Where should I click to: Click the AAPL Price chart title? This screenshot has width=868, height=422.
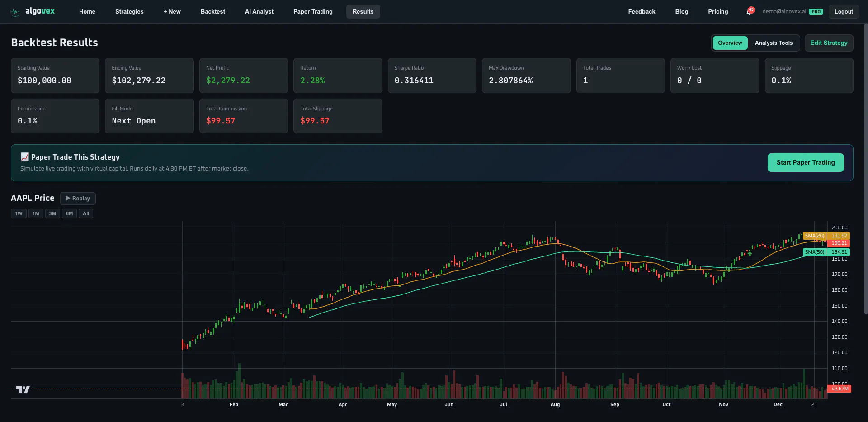pos(33,198)
